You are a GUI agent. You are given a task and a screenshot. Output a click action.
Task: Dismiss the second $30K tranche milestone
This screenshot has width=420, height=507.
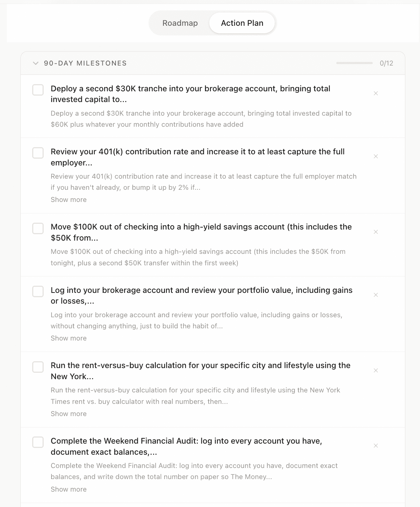point(376,93)
